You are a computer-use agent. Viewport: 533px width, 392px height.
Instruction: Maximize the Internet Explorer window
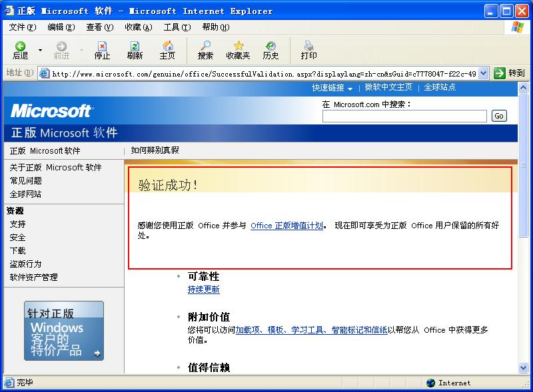pos(506,11)
